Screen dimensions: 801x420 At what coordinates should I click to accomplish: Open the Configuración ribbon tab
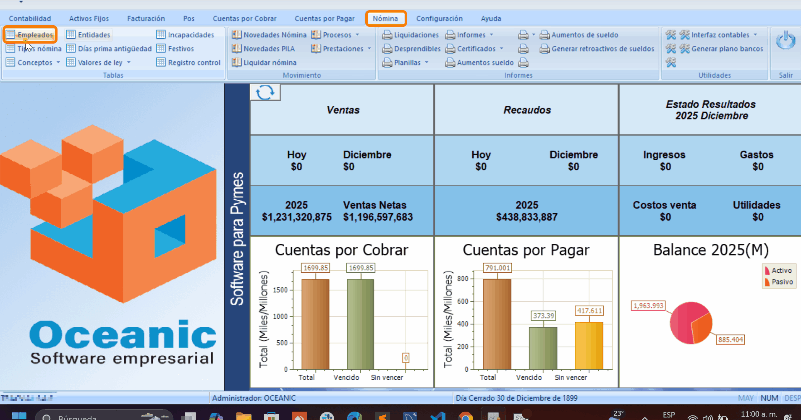439,18
